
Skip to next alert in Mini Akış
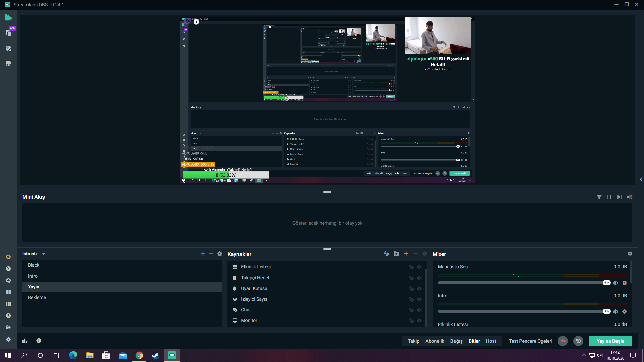tap(619, 197)
